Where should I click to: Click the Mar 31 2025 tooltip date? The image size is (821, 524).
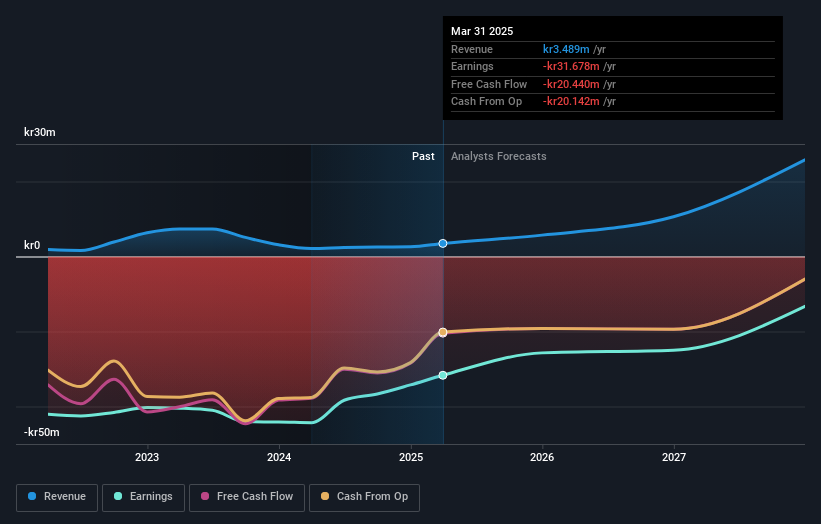point(482,31)
